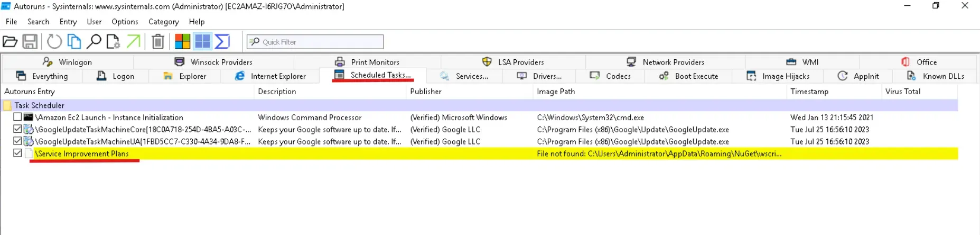Switch to the Known DLLs tab
Image resolution: width=980 pixels, height=235 pixels.
[935, 76]
